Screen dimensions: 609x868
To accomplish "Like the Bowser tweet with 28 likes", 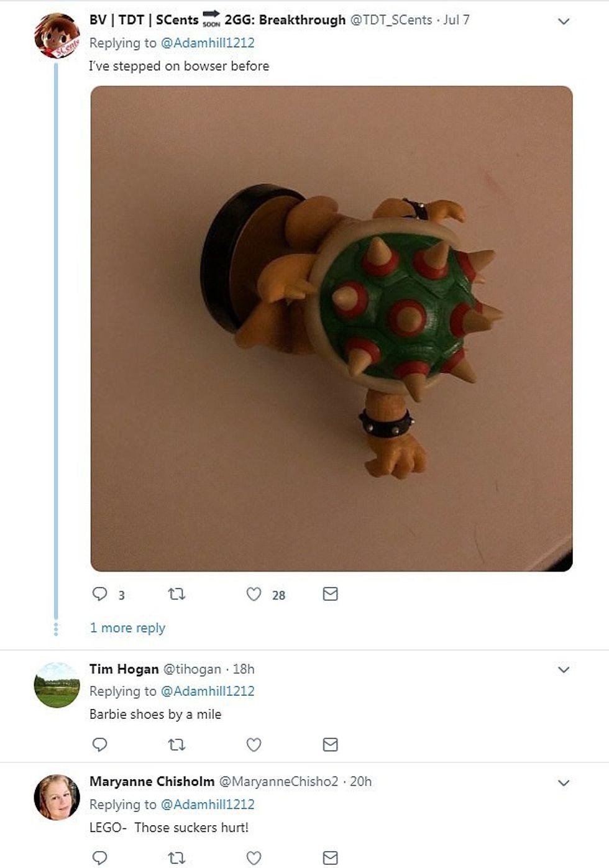I will pyautogui.click(x=254, y=594).
